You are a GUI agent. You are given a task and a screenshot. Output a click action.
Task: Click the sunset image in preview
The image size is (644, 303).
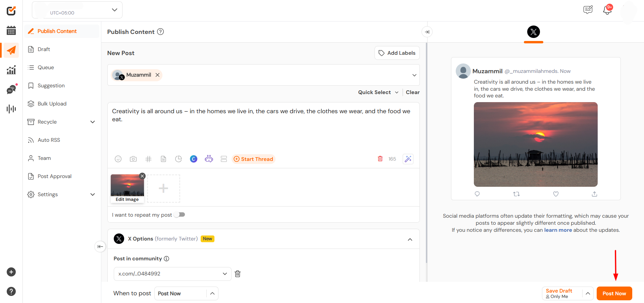tap(536, 144)
